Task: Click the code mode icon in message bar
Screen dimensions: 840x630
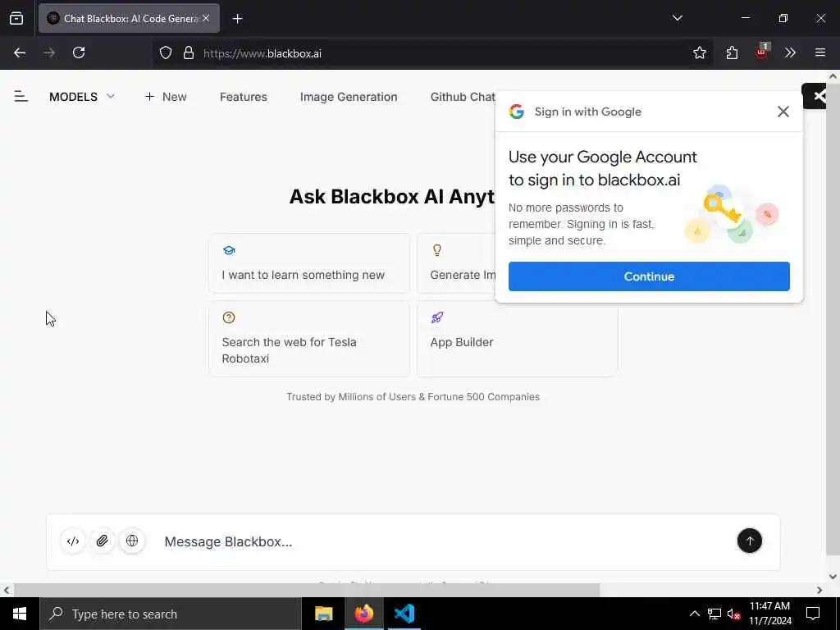Action: [x=73, y=541]
